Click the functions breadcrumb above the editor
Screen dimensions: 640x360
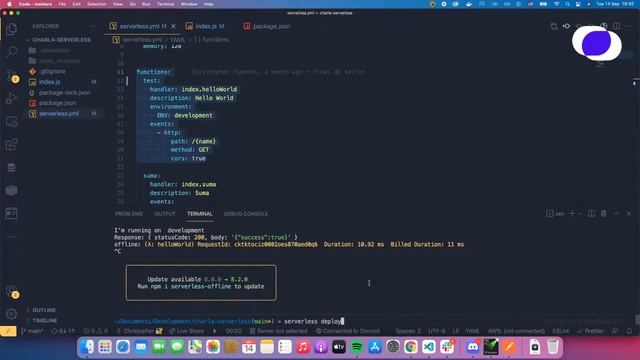click(x=211, y=40)
